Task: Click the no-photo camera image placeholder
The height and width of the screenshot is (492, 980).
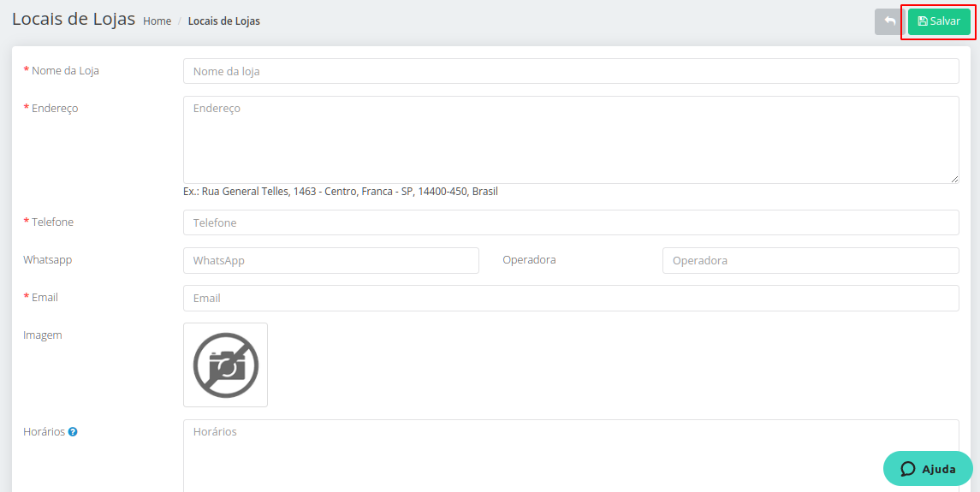Action: [x=226, y=365]
